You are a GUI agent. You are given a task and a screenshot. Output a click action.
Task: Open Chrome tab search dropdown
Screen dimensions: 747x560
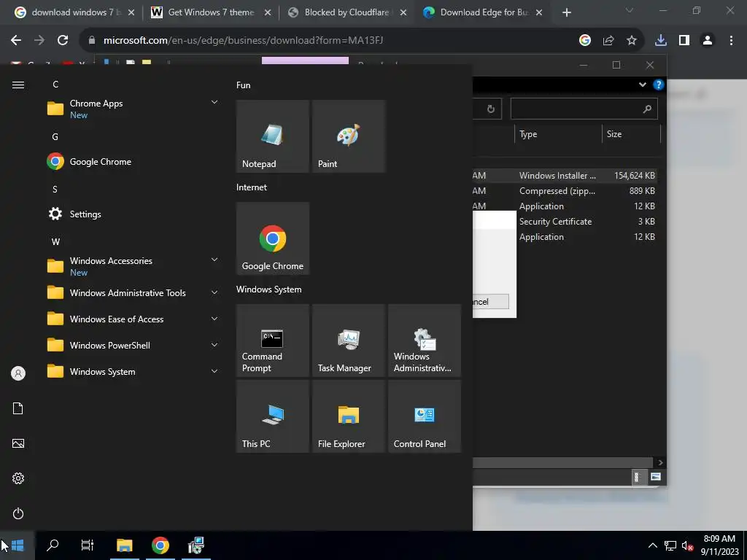(630, 10)
